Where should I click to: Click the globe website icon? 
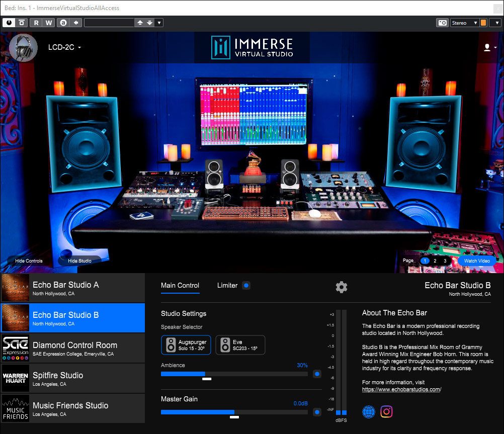click(369, 411)
